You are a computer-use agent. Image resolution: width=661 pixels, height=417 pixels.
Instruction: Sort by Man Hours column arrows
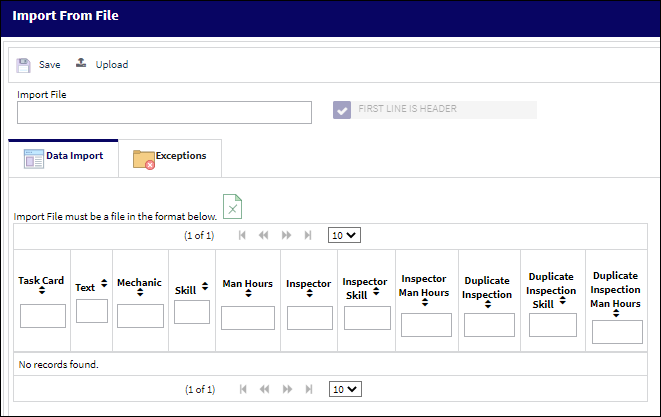click(x=248, y=293)
